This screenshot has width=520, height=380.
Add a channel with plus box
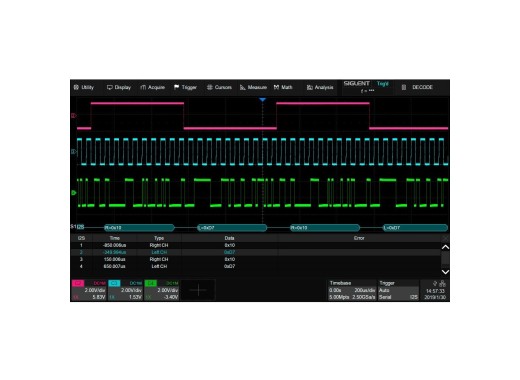(x=198, y=290)
